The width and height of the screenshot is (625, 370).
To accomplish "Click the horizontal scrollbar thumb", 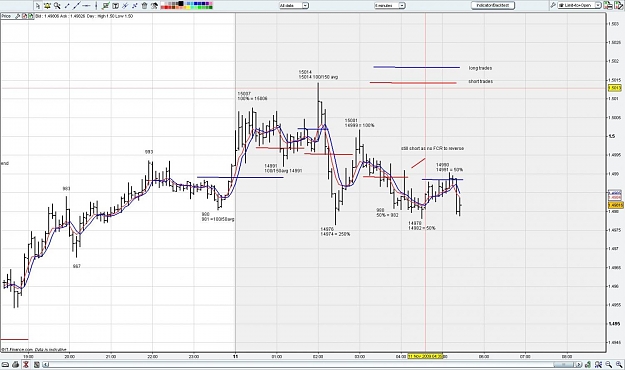I will click(x=564, y=364).
